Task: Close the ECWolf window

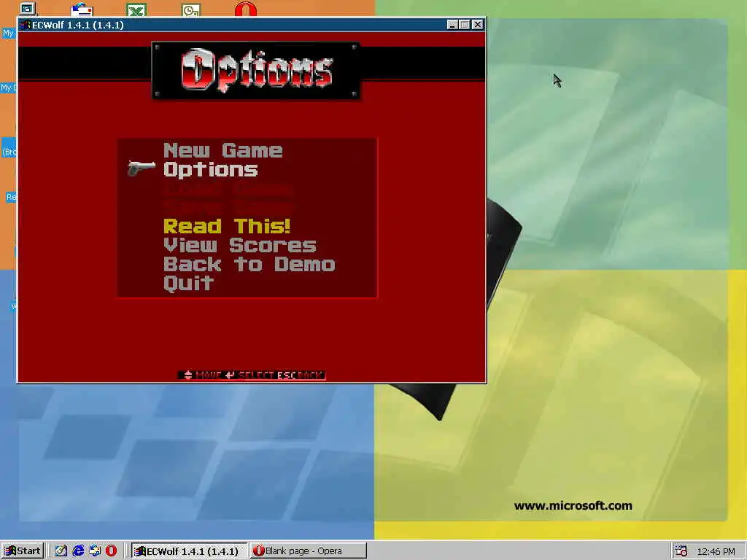Action: coord(477,25)
